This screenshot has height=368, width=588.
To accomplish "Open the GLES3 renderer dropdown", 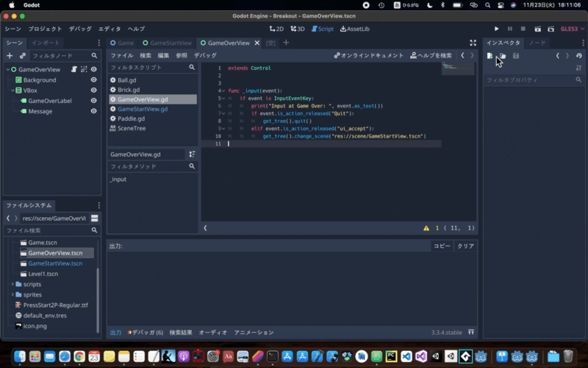I will [x=573, y=29].
